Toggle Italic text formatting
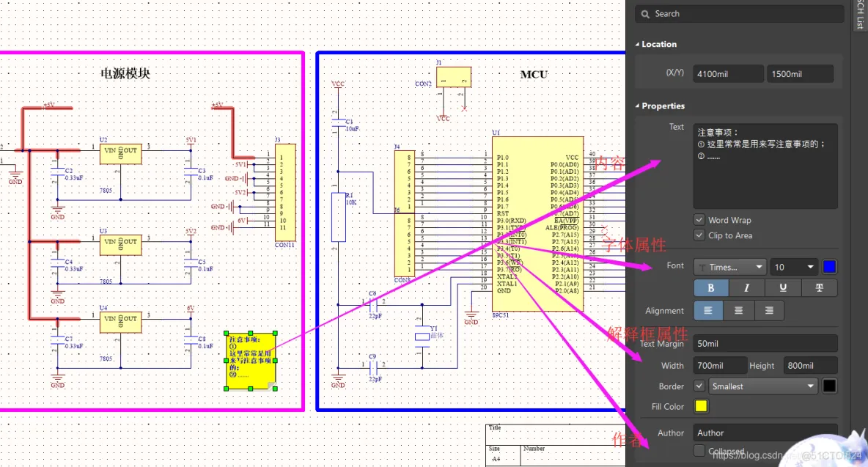The height and width of the screenshot is (467, 868). tap(746, 287)
